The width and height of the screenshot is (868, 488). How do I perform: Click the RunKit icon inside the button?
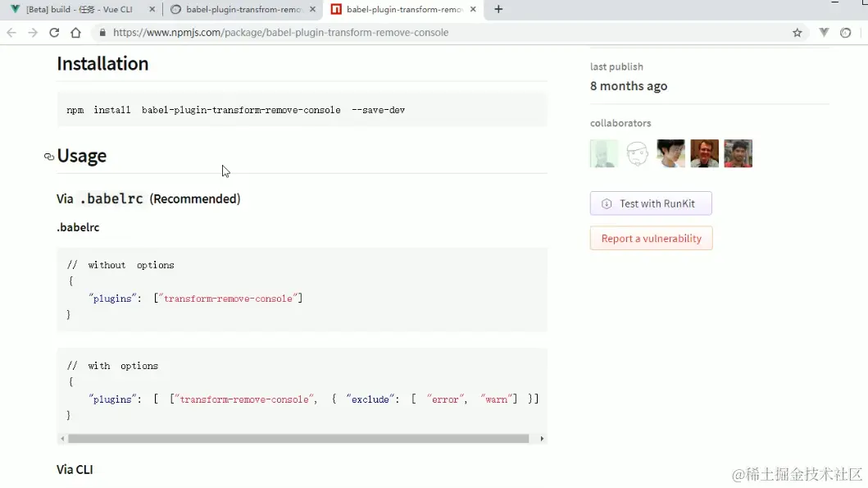click(x=607, y=204)
